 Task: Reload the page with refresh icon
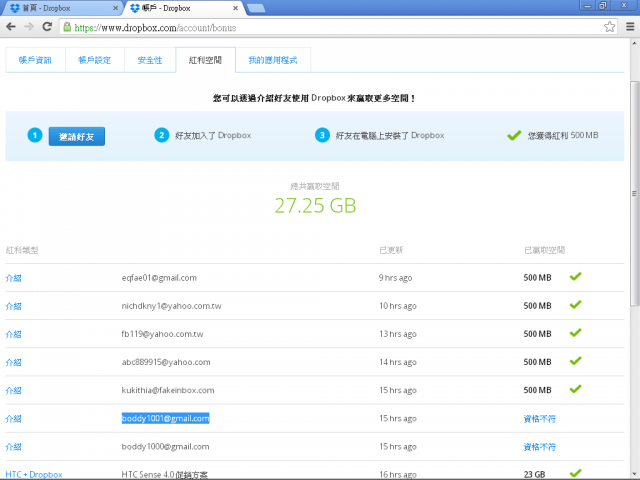(x=47, y=27)
